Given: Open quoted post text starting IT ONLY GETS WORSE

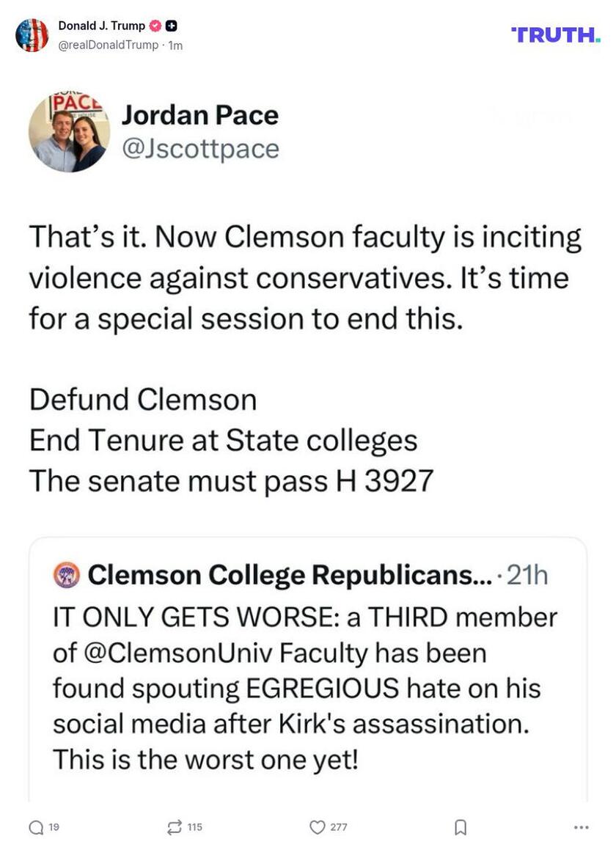Looking at the screenshot, I should 304,688.
